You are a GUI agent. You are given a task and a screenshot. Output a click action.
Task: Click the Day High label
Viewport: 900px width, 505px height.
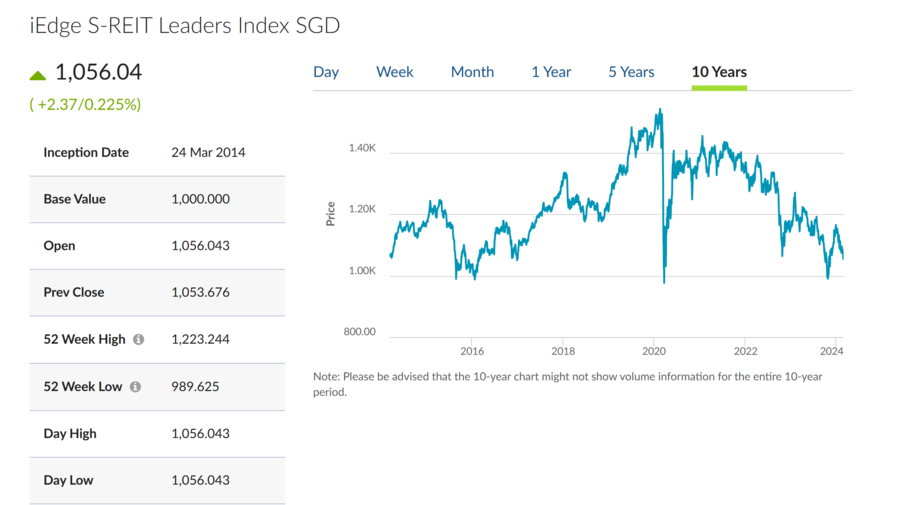click(70, 433)
